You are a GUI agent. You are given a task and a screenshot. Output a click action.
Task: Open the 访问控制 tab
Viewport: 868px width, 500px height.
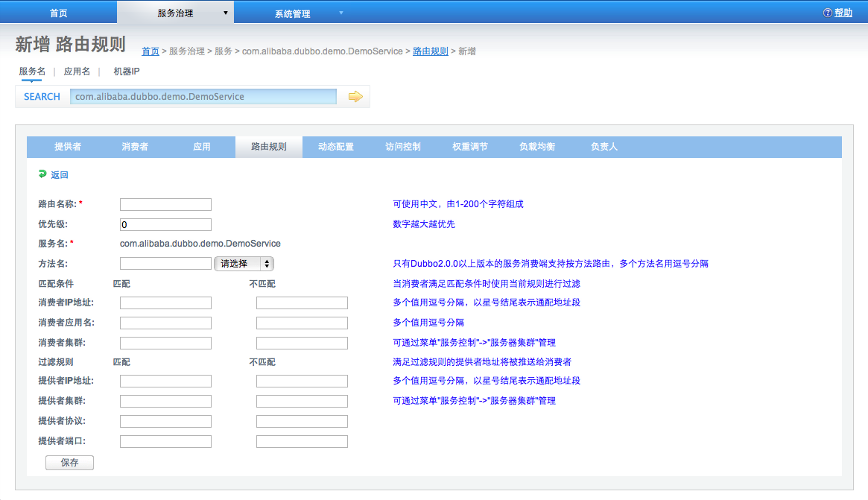coord(403,147)
